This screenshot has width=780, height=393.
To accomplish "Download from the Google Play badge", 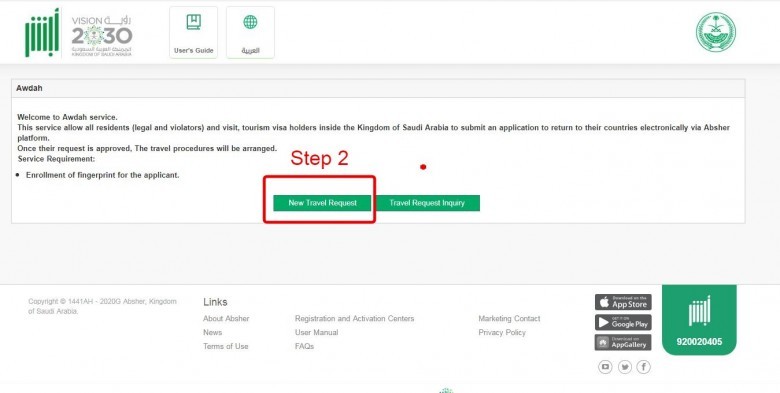I will click(x=623, y=322).
